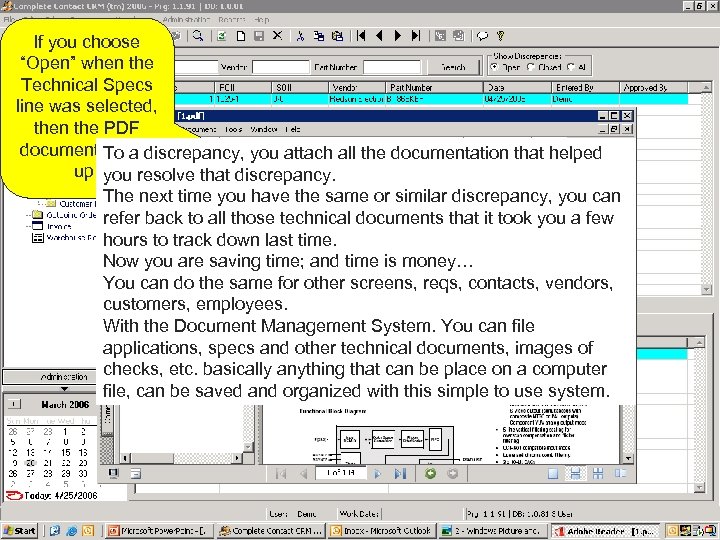Screen dimensions: 720x540
Task: Select the highlighted cyan discrepancy row
Action: point(431,99)
